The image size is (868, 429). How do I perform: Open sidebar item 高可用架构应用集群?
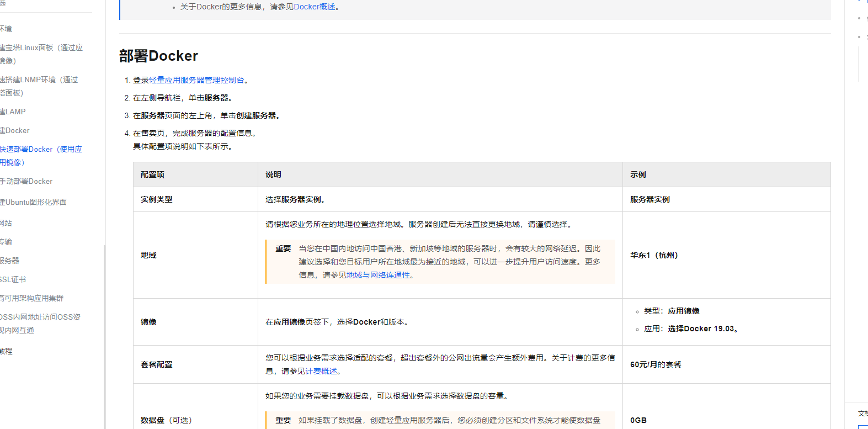coord(32,298)
